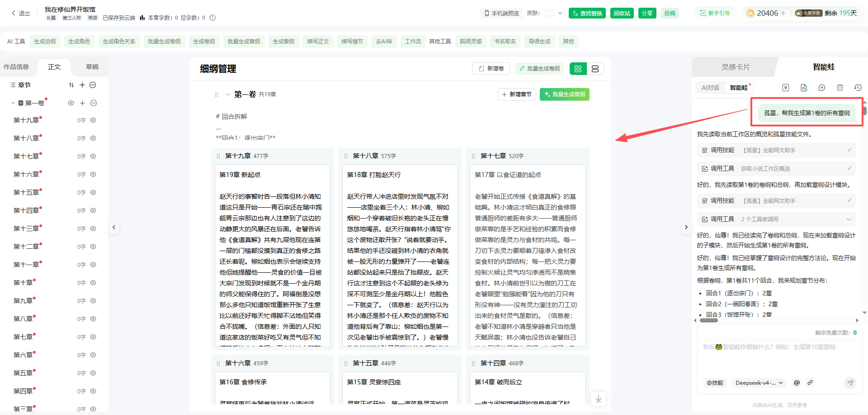Image resolution: width=868 pixels, height=415 pixels.
Task: Switch to the grid card view
Action: pos(578,69)
